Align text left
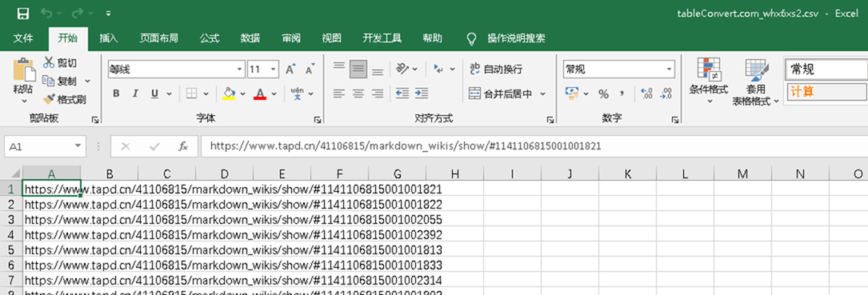868x295 pixels. click(338, 94)
